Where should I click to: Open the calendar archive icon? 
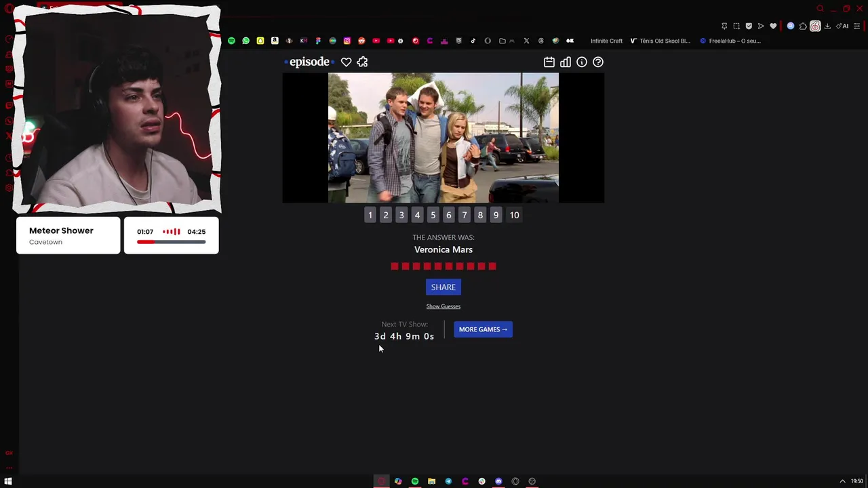pyautogui.click(x=549, y=62)
